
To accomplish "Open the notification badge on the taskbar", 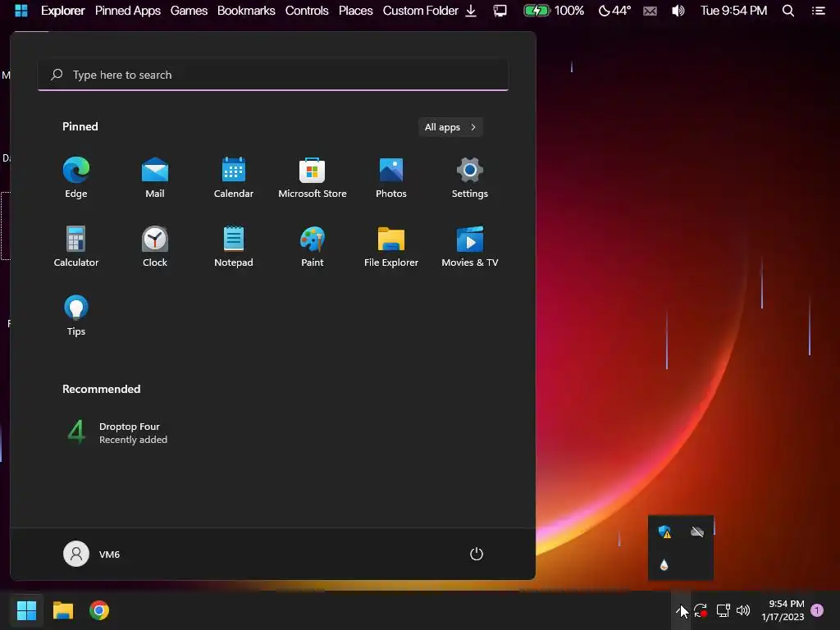I will point(817,610).
